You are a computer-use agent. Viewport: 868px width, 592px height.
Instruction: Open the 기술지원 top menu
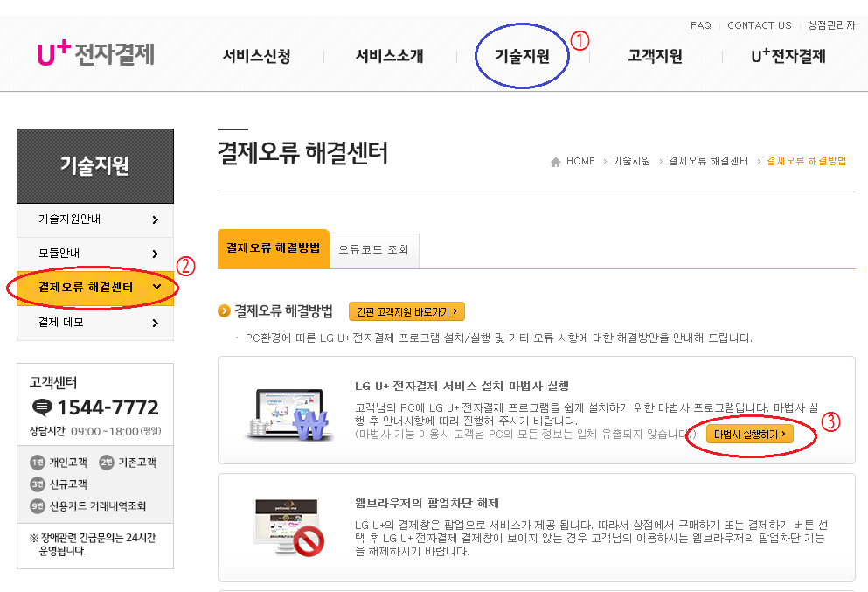pos(522,56)
